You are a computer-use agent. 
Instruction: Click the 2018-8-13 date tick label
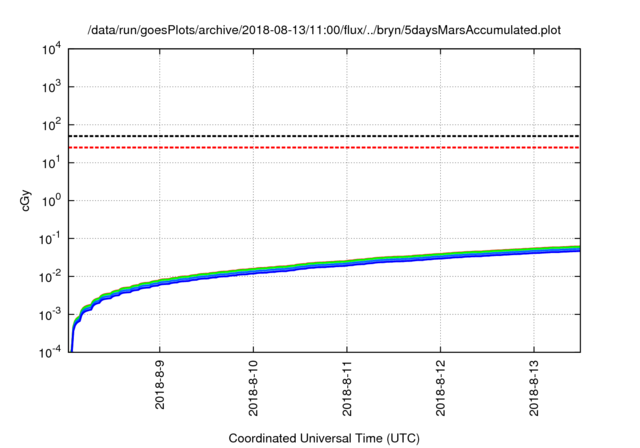tap(534, 388)
